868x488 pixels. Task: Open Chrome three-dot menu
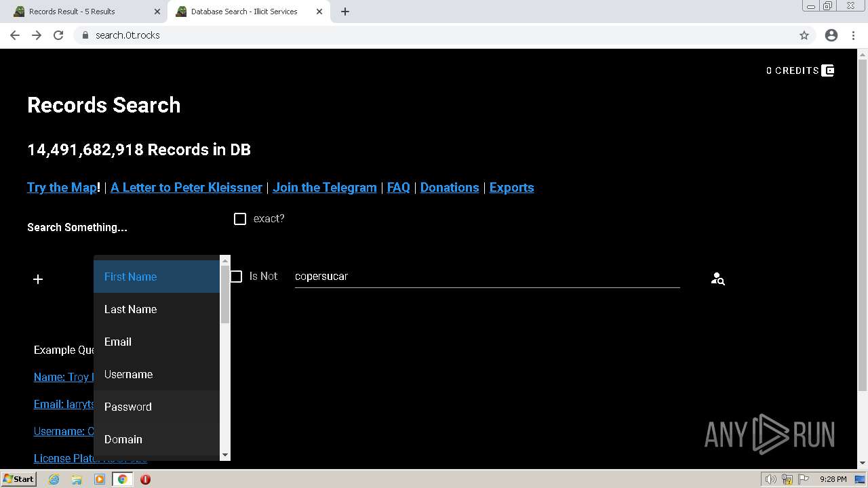(854, 35)
